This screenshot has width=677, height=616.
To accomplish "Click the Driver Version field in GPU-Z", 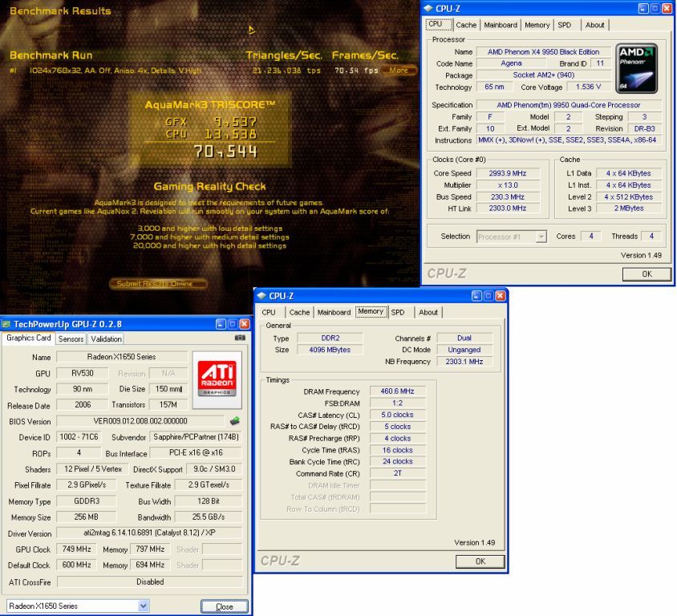I will pos(149,533).
